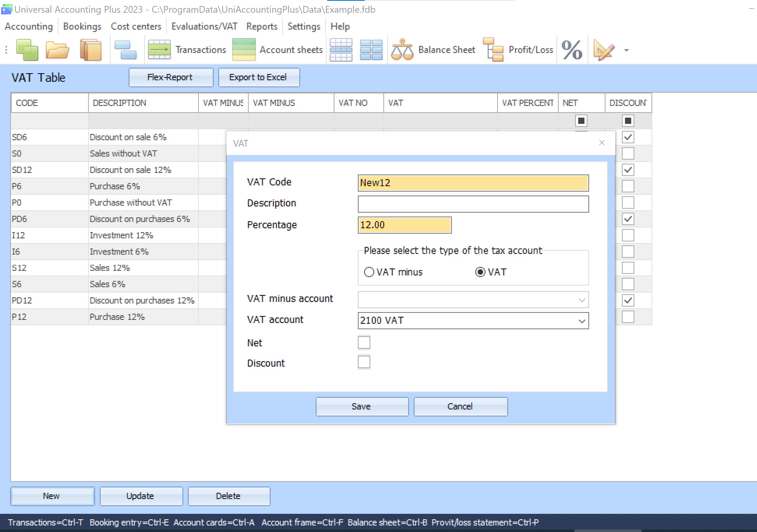Open the Evaluations/VAT menu

click(x=204, y=26)
